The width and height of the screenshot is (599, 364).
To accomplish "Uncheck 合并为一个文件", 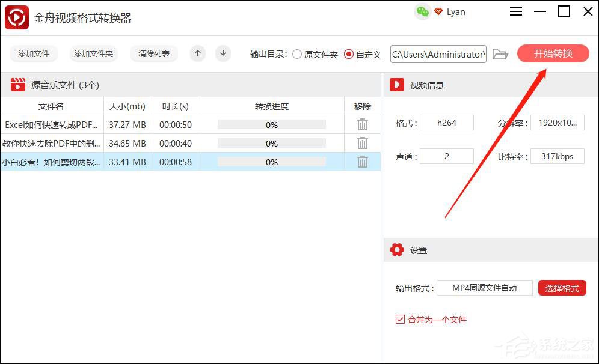I will [x=400, y=319].
